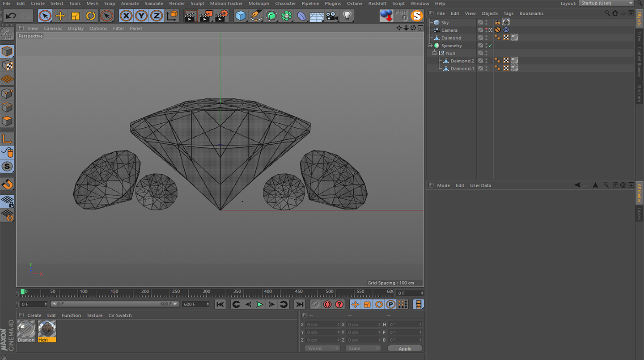Toggle the Y axis lock
The image size is (644, 360).
tap(141, 16)
